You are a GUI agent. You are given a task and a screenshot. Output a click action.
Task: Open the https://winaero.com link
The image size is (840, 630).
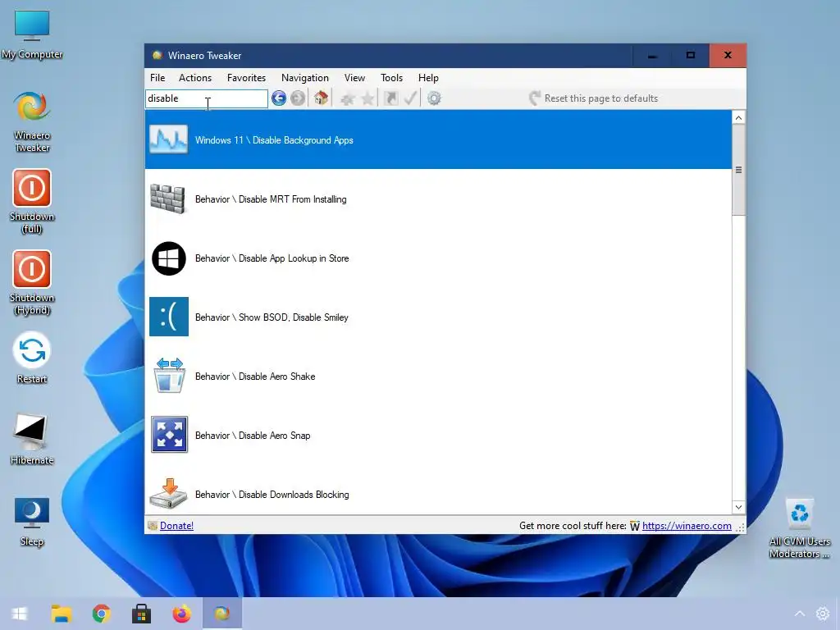point(687,526)
